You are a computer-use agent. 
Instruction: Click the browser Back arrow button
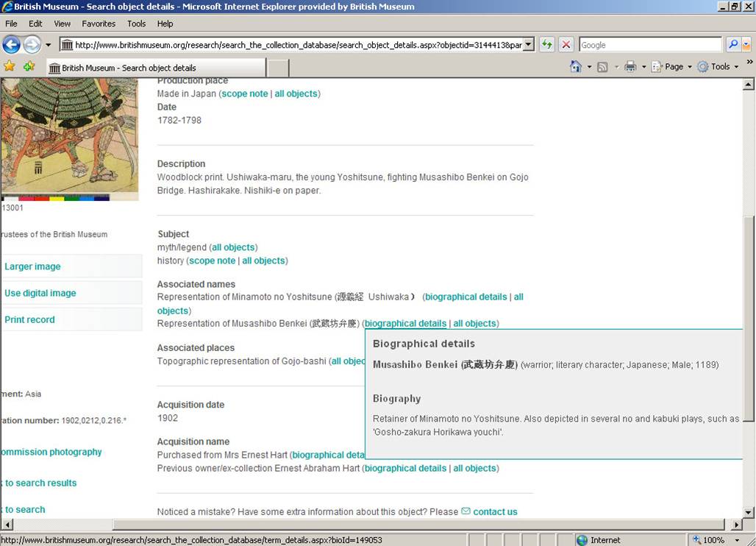coord(12,45)
